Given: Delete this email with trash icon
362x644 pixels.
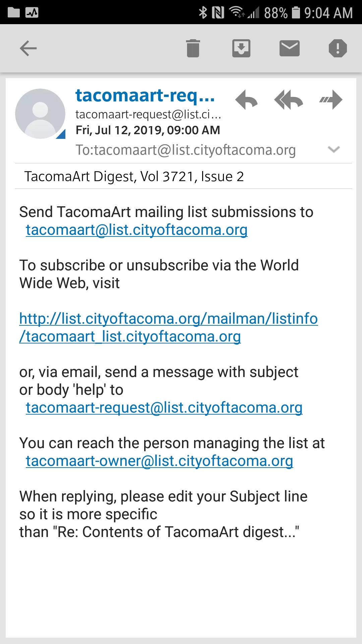Looking at the screenshot, I should pos(193,48).
